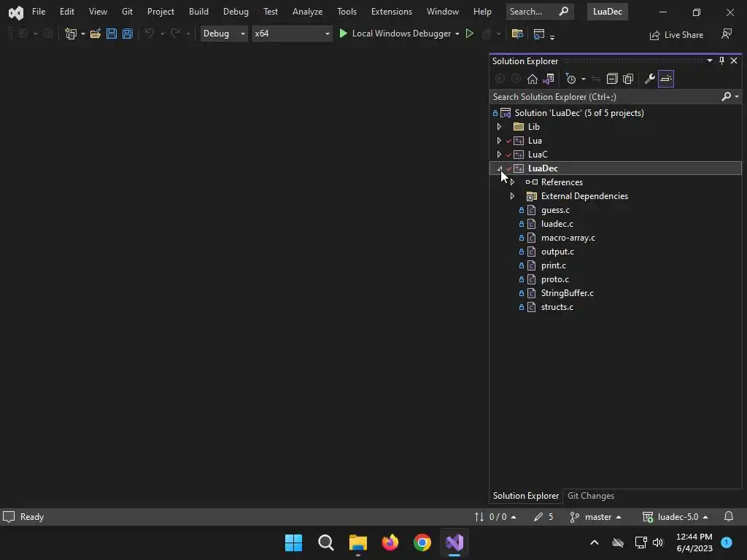Expand External Dependencies node
Screen dimensions: 747x560
coord(512,196)
